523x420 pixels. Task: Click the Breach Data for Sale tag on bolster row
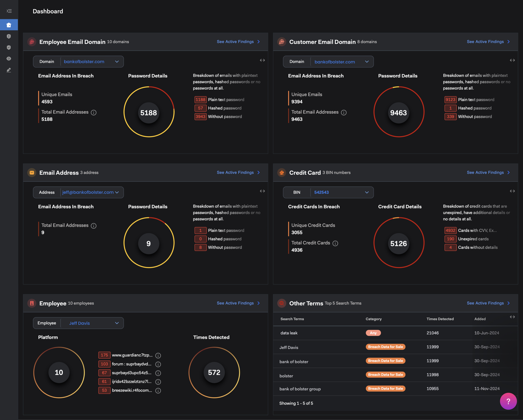coord(385,375)
